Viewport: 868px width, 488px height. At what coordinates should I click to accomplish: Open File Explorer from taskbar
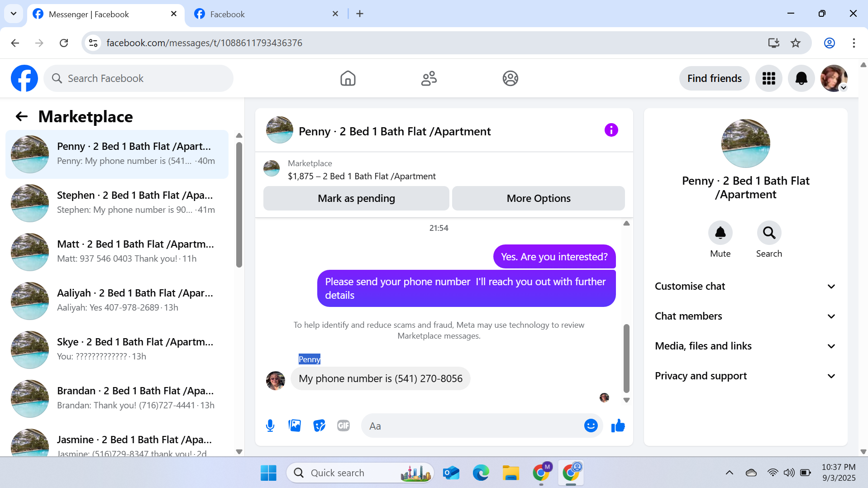[x=510, y=473]
